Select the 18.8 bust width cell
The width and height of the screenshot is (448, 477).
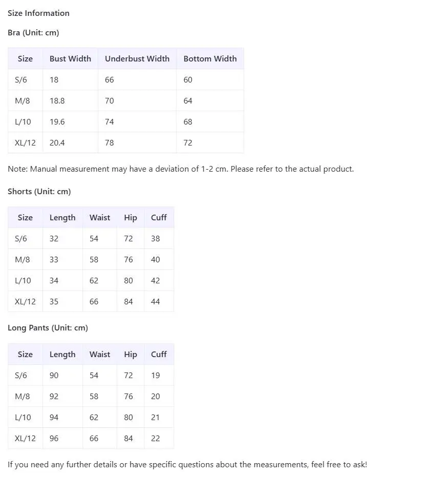pyautogui.click(x=57, y=101)
